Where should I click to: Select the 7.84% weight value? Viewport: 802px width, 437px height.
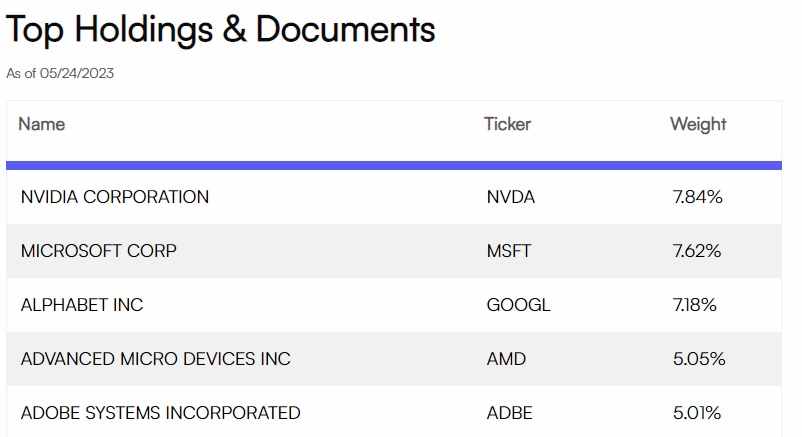click(x=697, y=197)
